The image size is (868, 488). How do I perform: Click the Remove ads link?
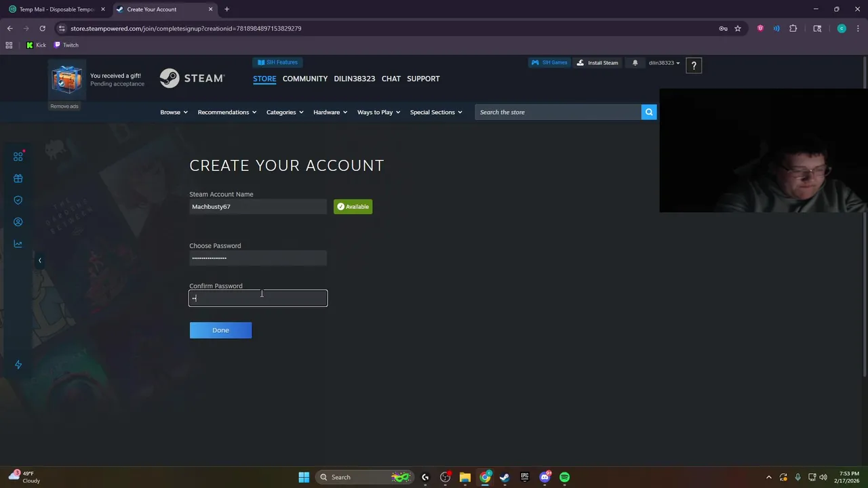pos(64,106)
